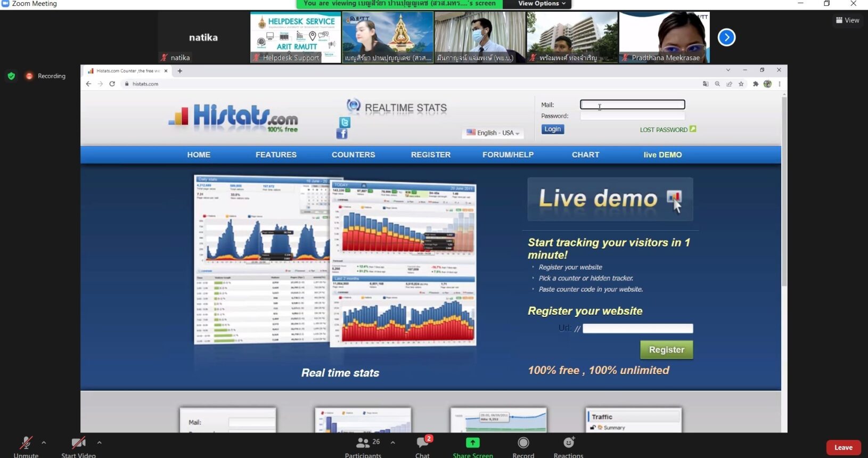This screenshot has height=458, width=868.
Task: Click the Real time stats screenshot image
Action: click(335, 261)
